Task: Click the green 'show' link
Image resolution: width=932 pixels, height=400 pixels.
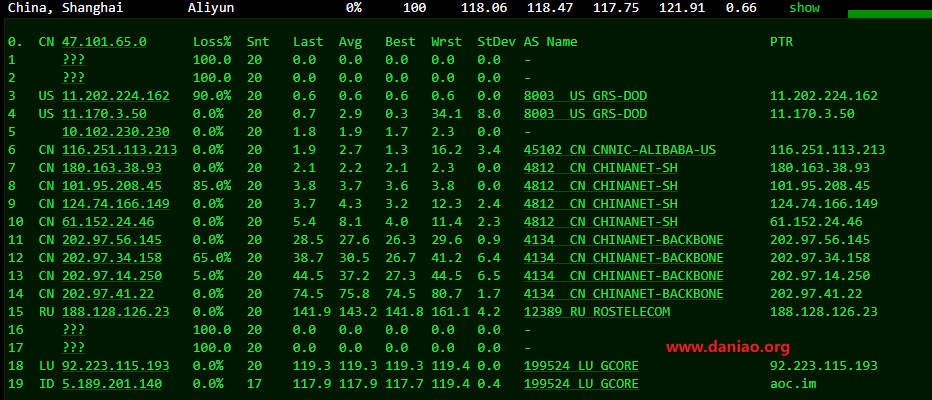Action: tap(804, 8)
